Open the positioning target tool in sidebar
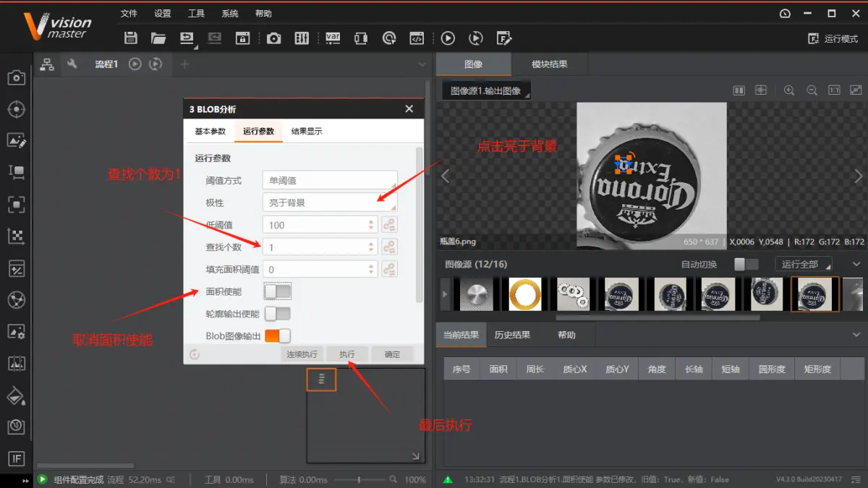The image size is (868, 488). (16, 109)
